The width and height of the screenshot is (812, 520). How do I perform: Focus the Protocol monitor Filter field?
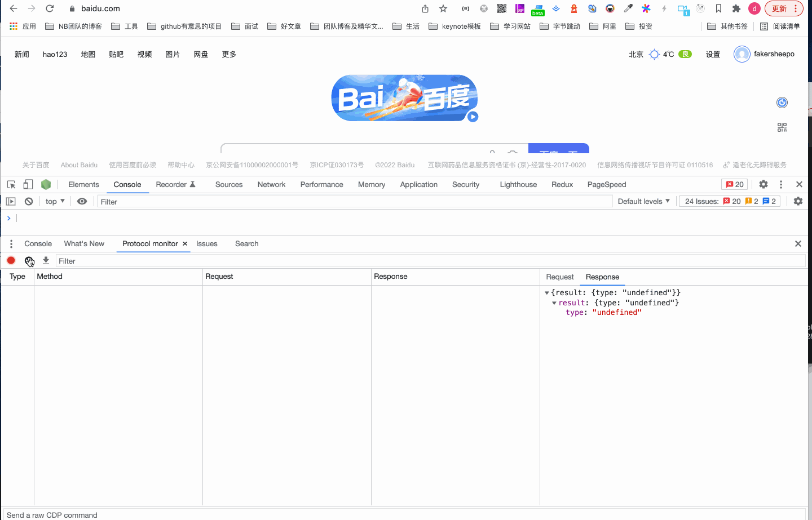(431, 261)
